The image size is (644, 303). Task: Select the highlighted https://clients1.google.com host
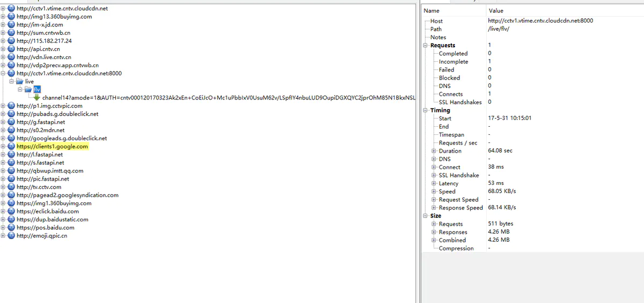click(52, 146)
